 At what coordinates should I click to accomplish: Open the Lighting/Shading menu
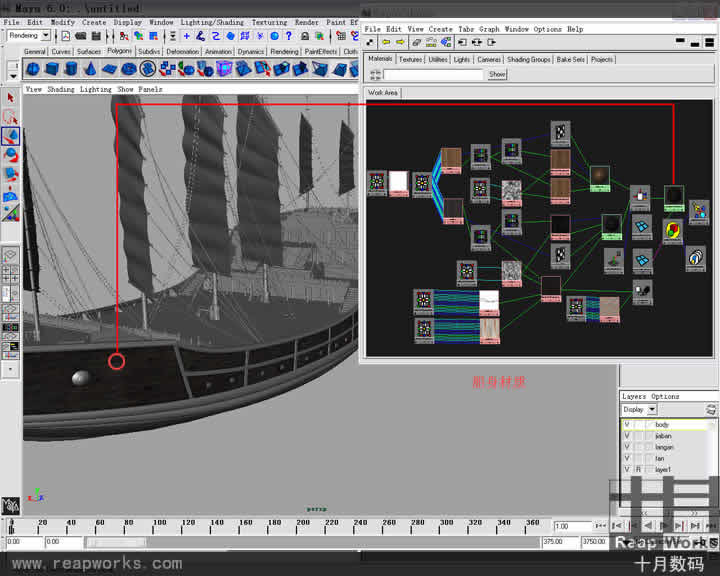pyautogui.click(x=211, y=22)
